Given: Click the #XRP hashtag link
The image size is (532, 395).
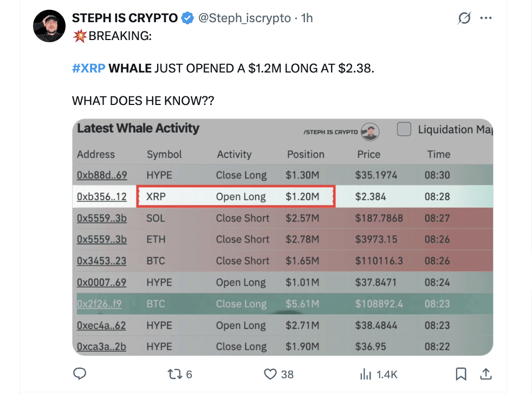Looking at the screenshot, I should [x=88, y=69].
